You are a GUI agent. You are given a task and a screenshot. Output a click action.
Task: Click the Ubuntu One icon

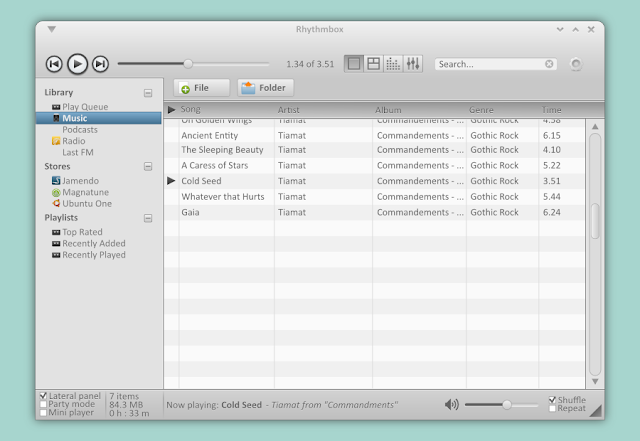[56, 203]
